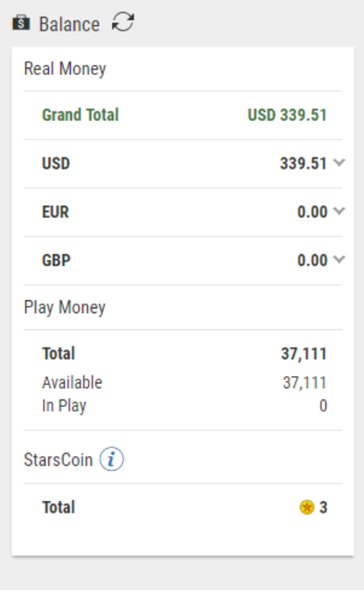Expand the EUR balance chevron

tap(339, 211)
